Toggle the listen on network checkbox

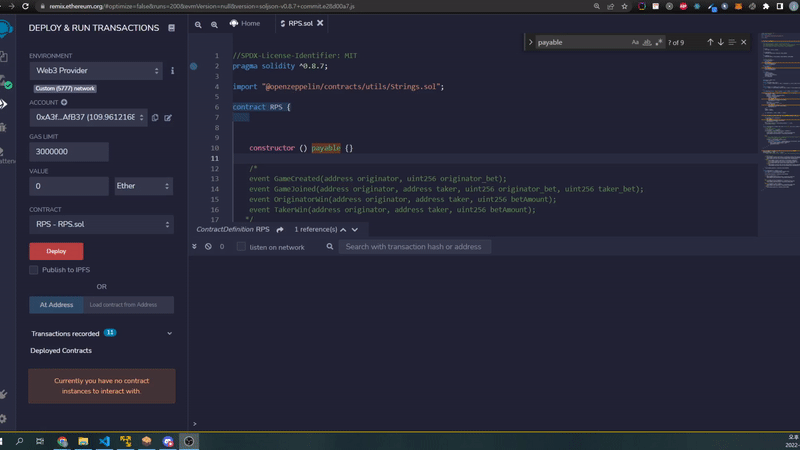pos(241,247)
